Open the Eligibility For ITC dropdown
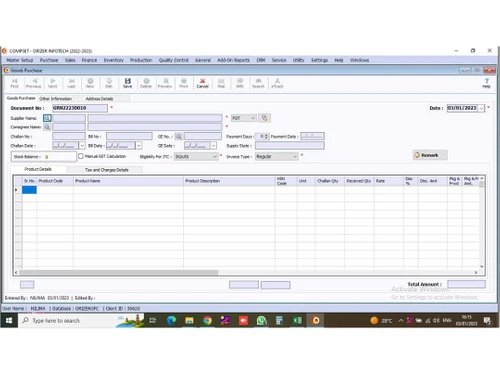The height and width of the screenshot is (375, 500). coord(196,156)
